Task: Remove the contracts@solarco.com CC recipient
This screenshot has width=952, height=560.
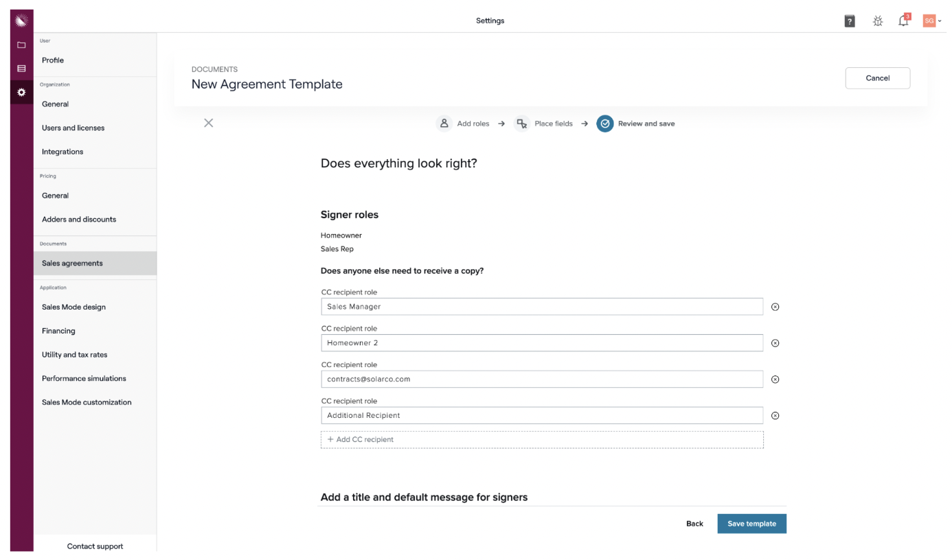Action: [x=775, y=380]
